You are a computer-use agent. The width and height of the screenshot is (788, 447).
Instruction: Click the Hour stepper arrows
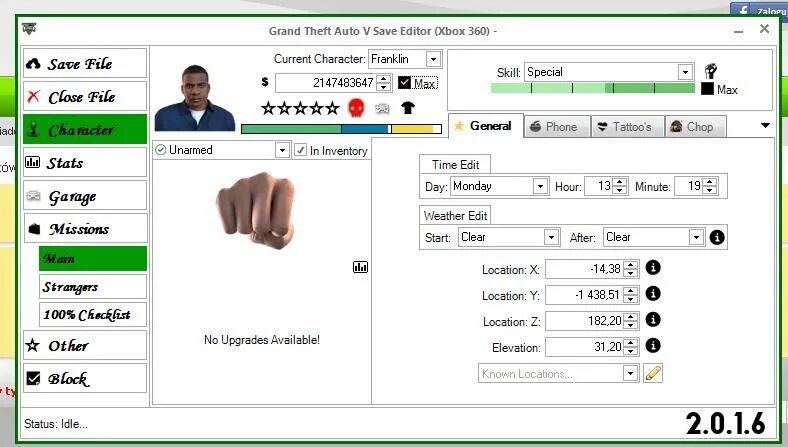coord(620,186)
